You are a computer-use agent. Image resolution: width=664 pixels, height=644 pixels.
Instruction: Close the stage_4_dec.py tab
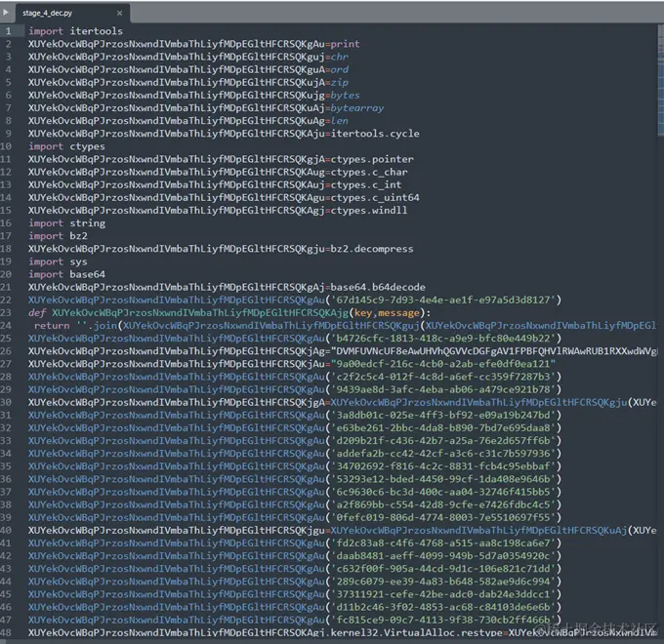[119, 13]
